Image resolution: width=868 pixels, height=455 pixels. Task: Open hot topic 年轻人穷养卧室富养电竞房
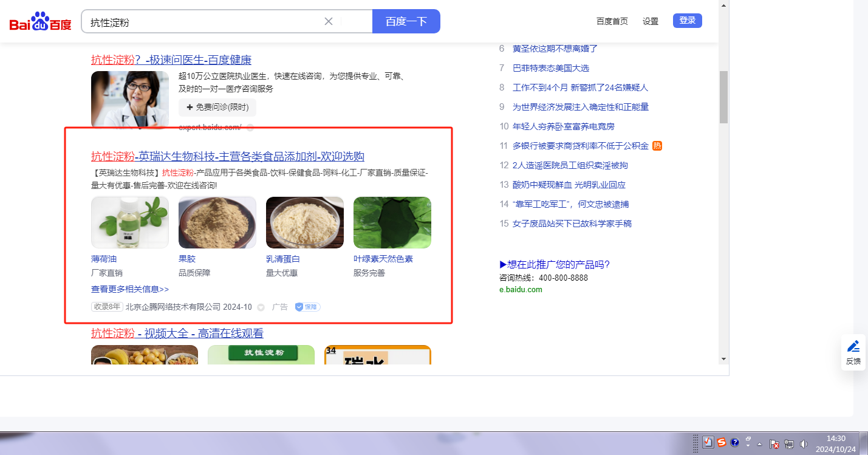point(564,126)
